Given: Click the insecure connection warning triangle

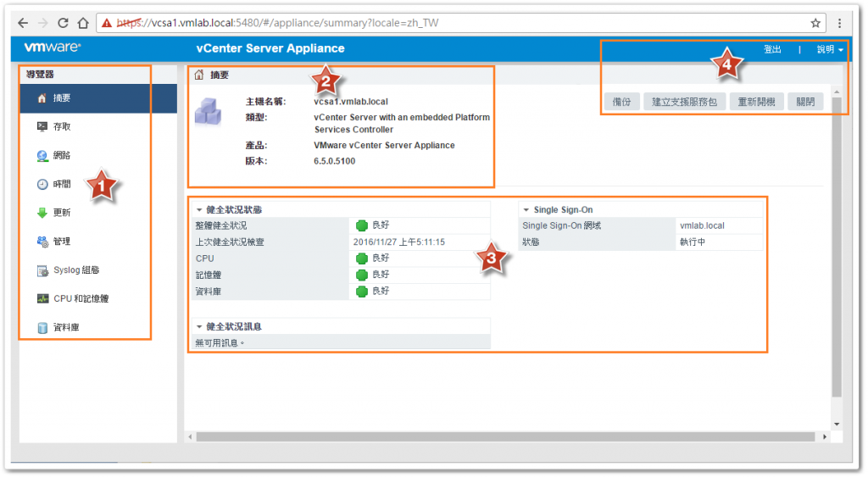Looking at the screenshot, I should coord(106,23).
